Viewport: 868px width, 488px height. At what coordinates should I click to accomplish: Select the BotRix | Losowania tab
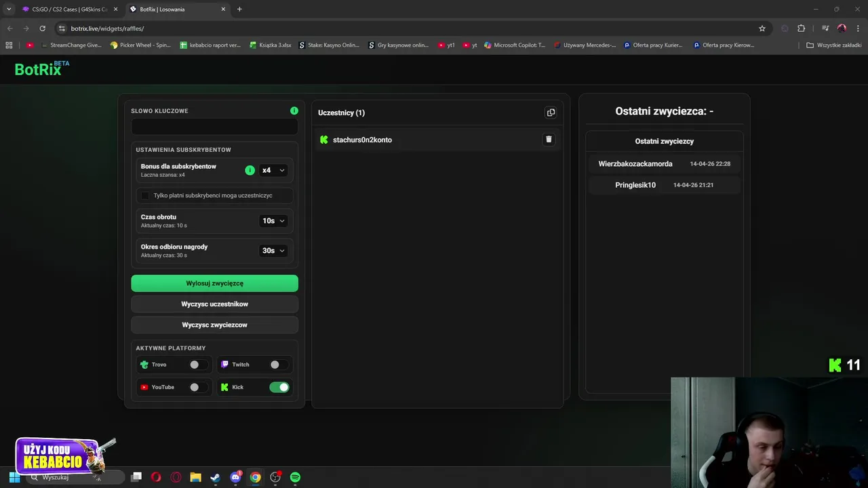178,9
